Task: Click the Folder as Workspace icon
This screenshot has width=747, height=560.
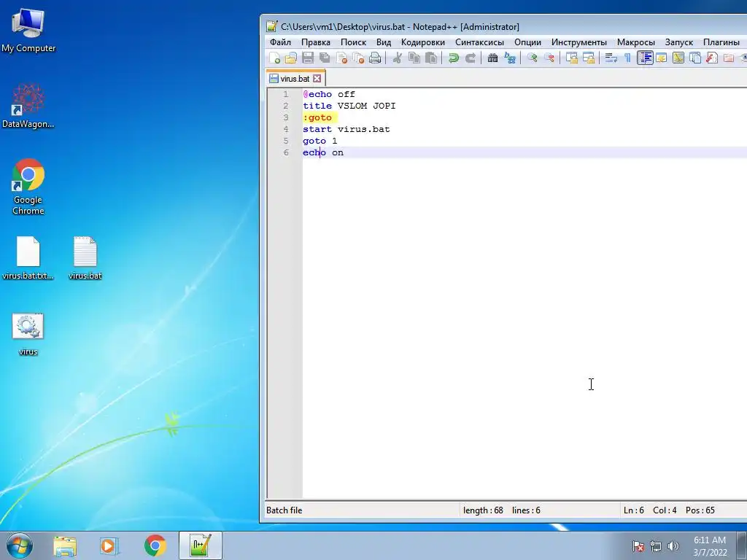Action: pos(729,58)
